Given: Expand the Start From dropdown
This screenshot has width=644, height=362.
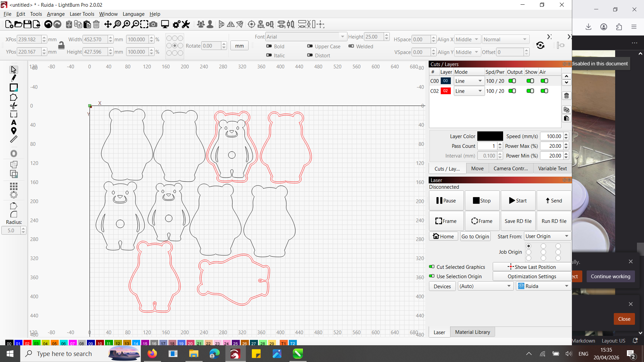Looking at the screenshot, I should pos(547,236).
